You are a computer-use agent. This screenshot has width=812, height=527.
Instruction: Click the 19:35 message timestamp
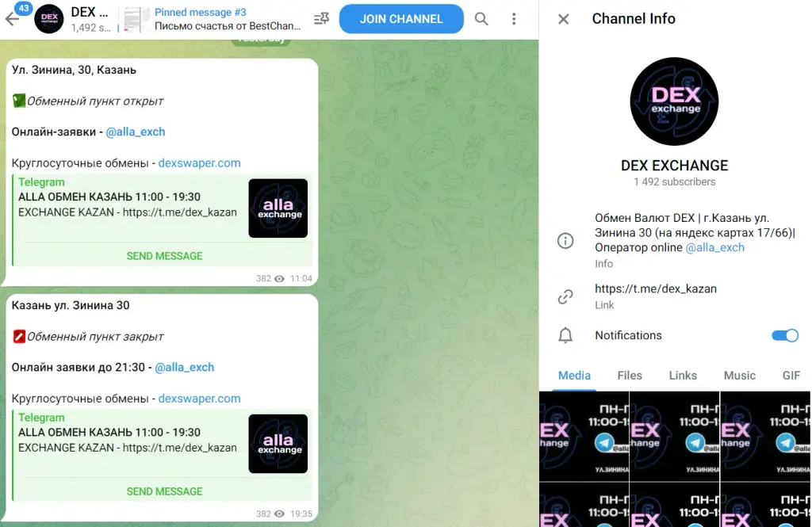coord(301,514)
